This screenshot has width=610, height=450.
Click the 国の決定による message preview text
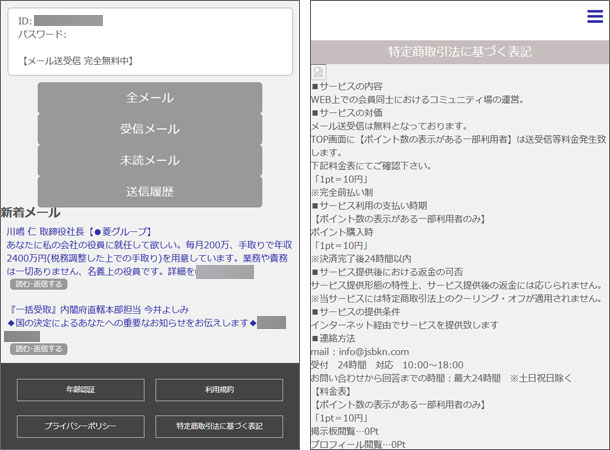(x=130, y=323)
